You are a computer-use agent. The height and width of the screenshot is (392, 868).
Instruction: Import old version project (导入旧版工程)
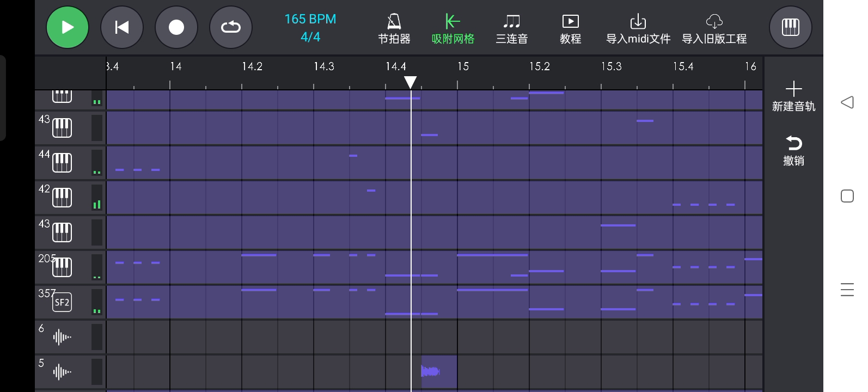[714, 29]
